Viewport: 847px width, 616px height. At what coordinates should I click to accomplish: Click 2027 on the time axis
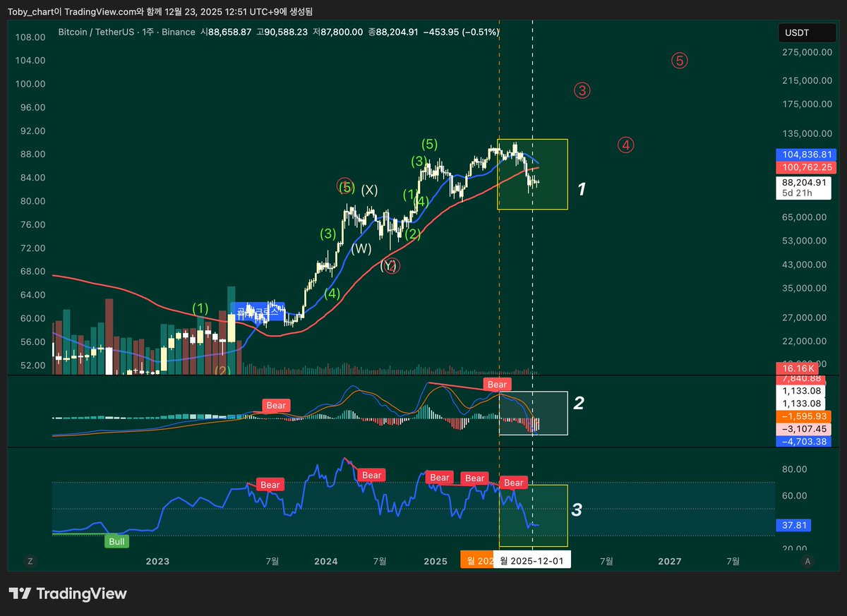point(669,561)
